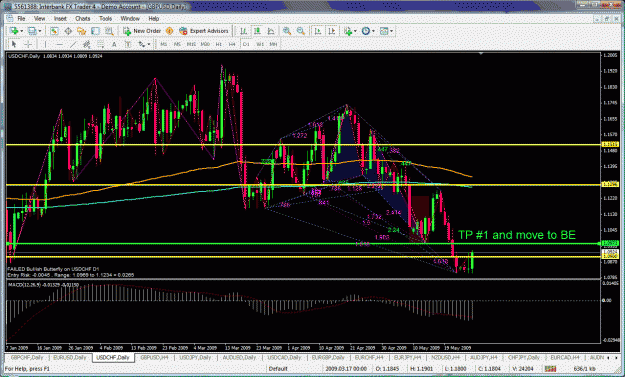
Task: Switch to the GBPUSD,H4 chart tab
Action: (154, 357)
